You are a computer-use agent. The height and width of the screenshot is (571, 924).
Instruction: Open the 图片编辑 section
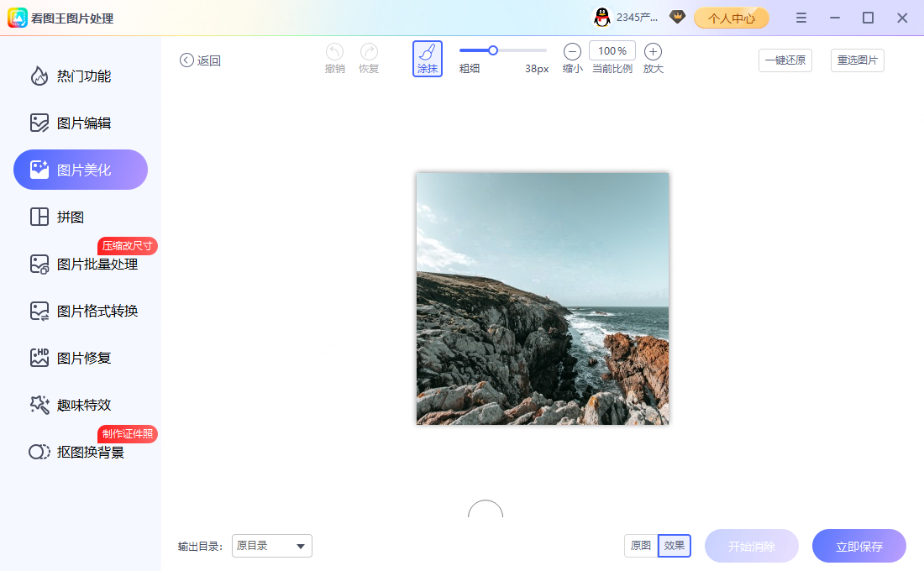(x=81, y=123)
